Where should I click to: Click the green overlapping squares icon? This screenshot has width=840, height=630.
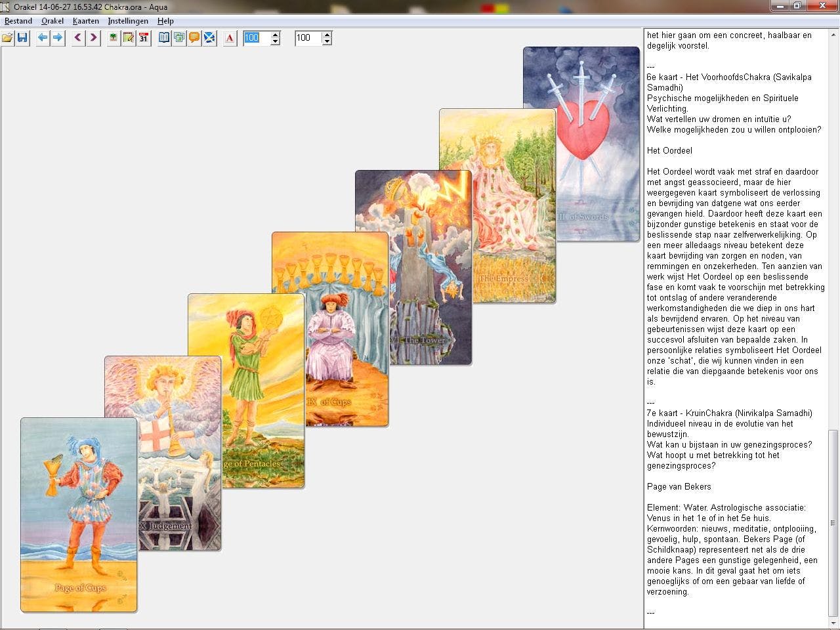pos(179,38)
